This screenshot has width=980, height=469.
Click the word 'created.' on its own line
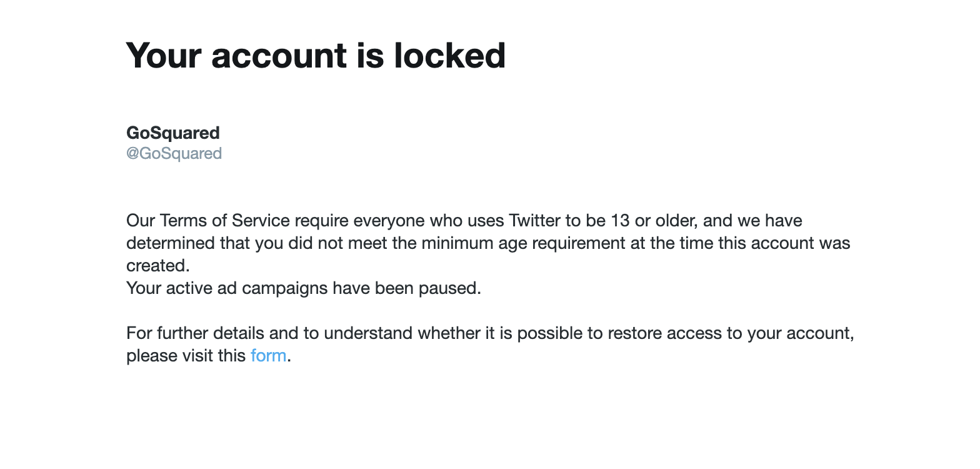157,266
